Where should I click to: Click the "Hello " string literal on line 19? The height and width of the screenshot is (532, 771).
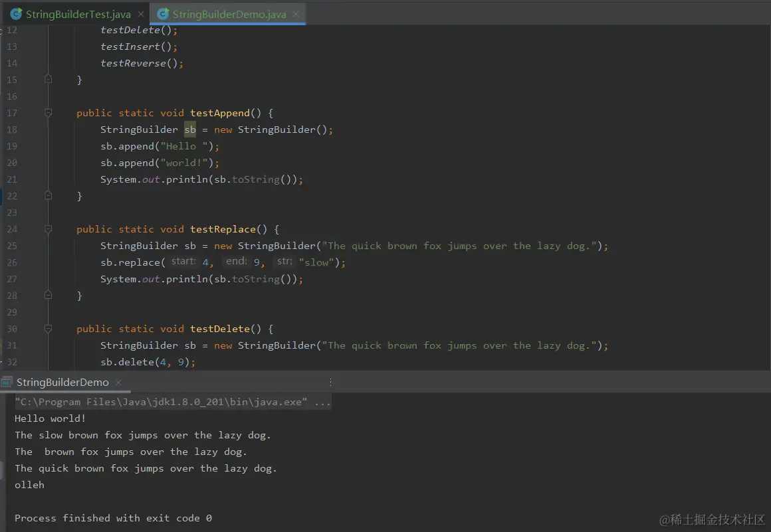[x=183, y=146]
